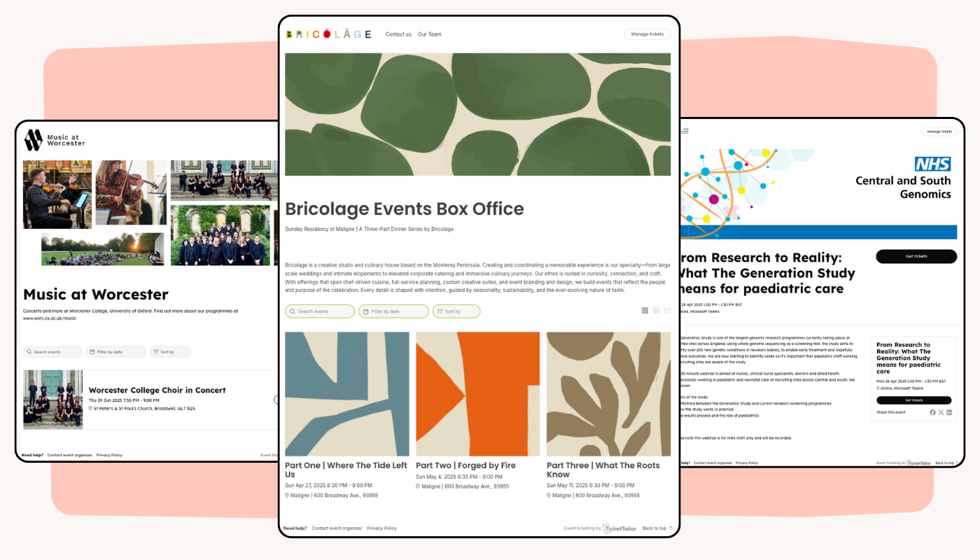Share the NHS event on Facebook
Screen dimensions: 980x560
pyautogui.click(x=931, y=412)
